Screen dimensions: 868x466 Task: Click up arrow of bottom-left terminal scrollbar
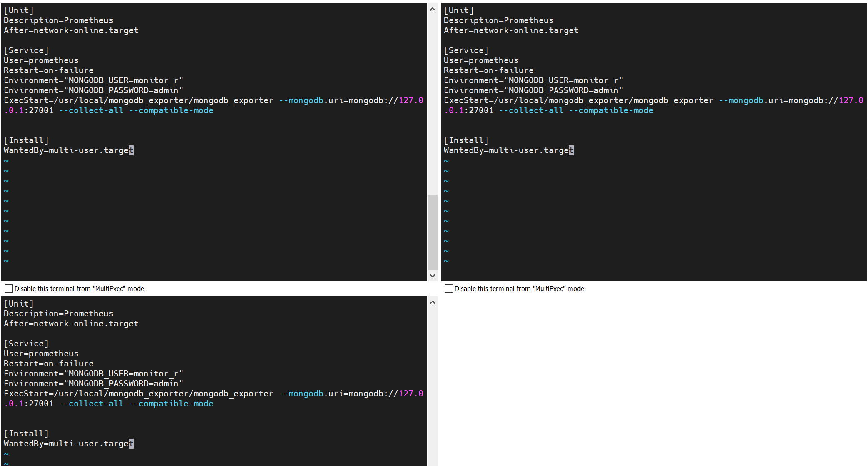coord(433,302)
